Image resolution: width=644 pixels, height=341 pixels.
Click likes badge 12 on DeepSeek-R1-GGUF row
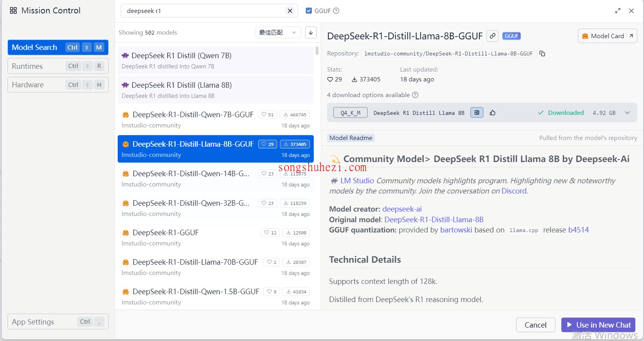point(270,233)
